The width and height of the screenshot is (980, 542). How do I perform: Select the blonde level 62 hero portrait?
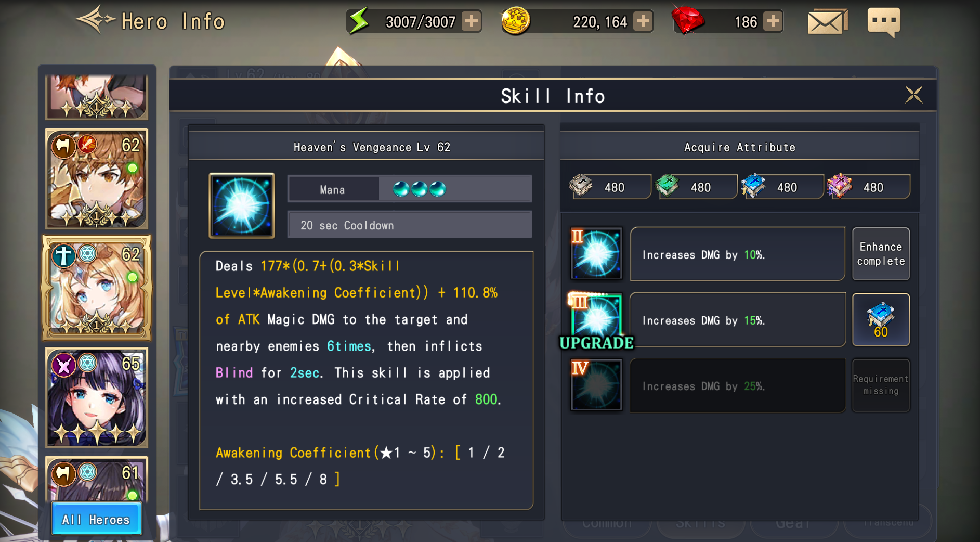point(97,288)
